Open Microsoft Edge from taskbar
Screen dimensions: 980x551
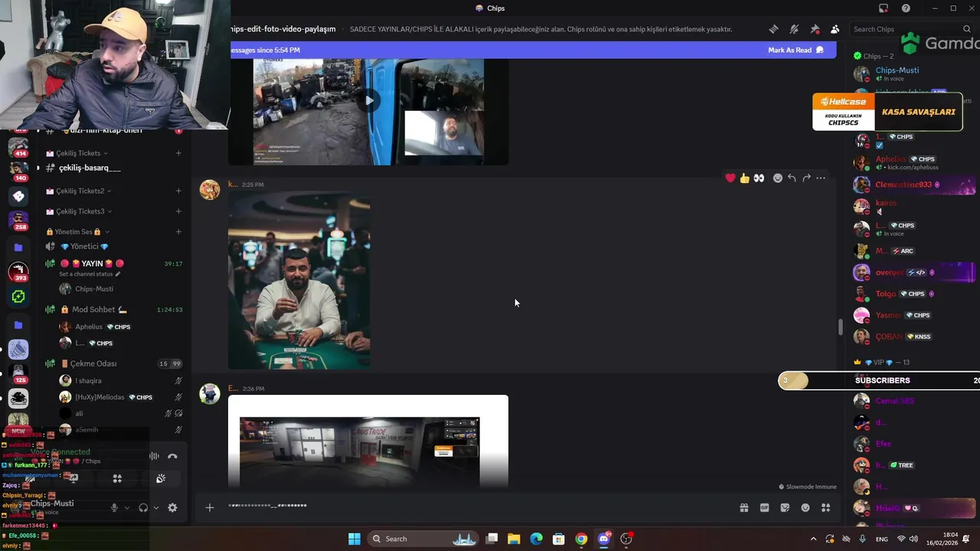537,539
